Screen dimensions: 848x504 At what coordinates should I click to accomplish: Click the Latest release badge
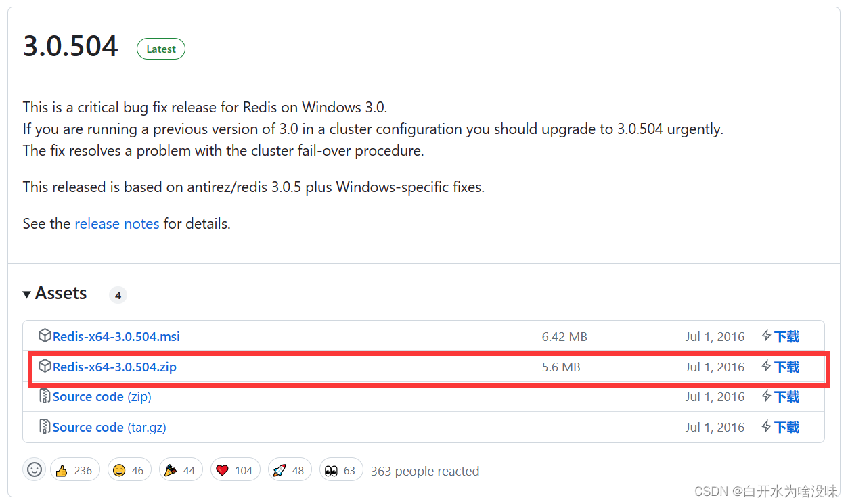(160, 48)
